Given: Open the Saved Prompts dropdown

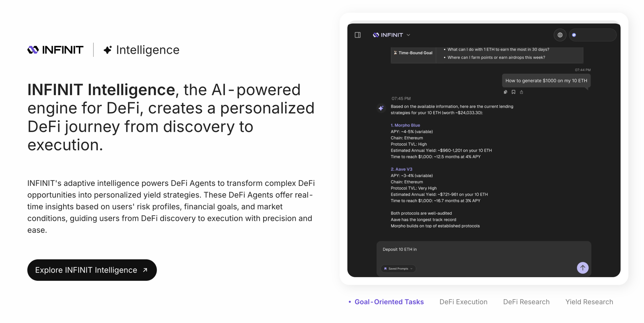Looking at the screenshot, I should 398,268.
